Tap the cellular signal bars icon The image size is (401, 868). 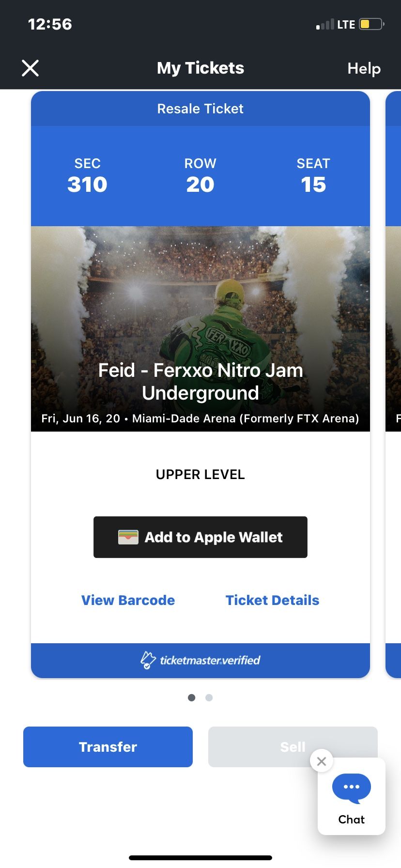point(325,25)
